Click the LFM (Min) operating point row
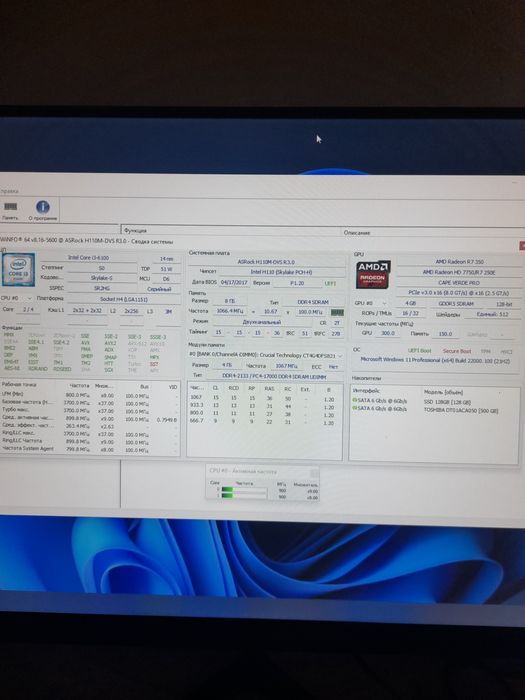Screen dimensions: 525x700 point(89,395)
